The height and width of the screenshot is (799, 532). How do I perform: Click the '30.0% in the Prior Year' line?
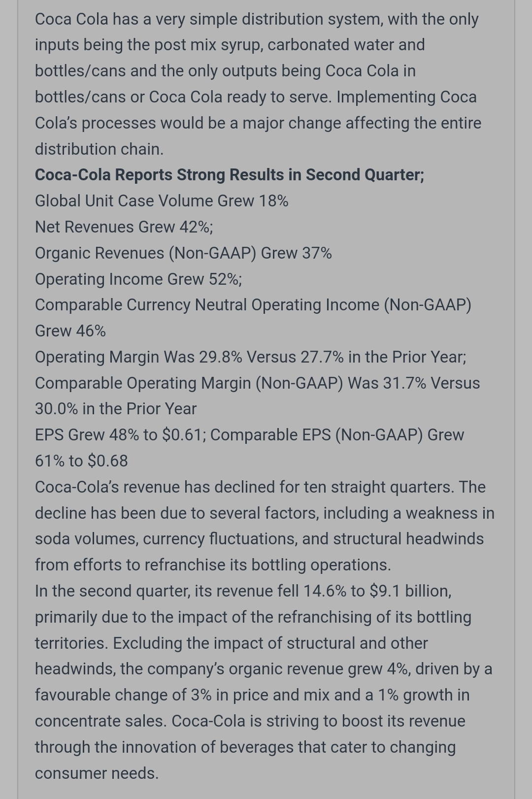116,409
